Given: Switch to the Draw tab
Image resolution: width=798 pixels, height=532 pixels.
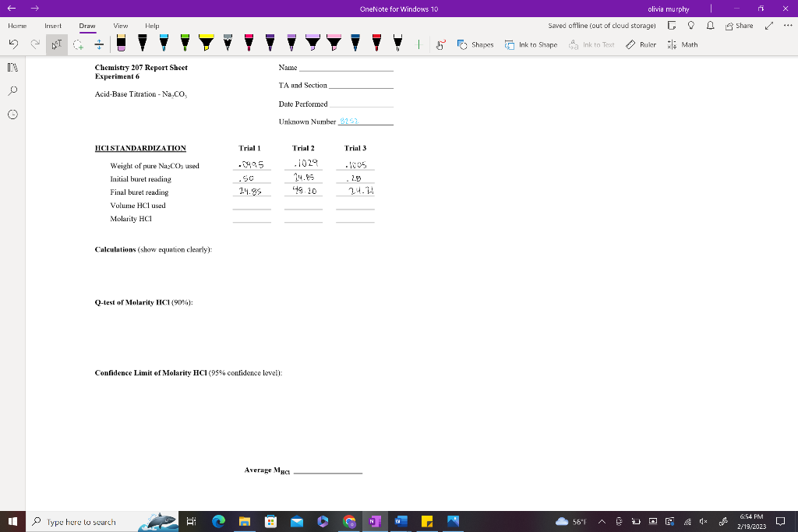Looking at the screenshot, I should coord(87,26).
